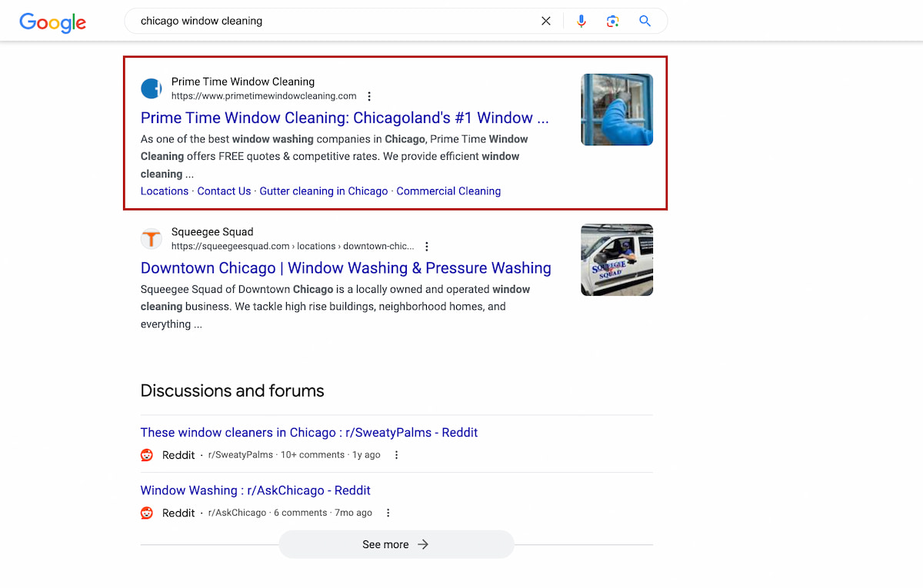
Task: Click into the search input field
Action: (x=331, y=22)
